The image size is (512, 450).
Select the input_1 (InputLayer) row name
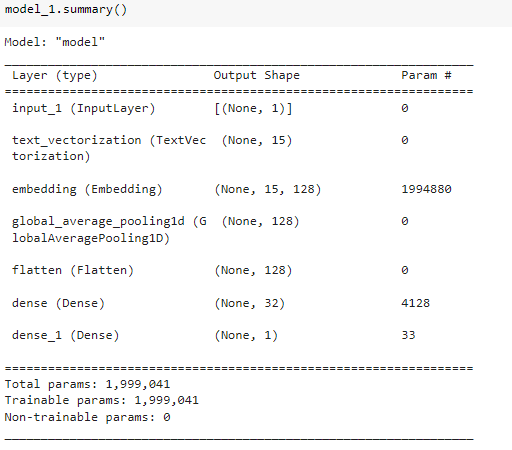click(83, 108)
